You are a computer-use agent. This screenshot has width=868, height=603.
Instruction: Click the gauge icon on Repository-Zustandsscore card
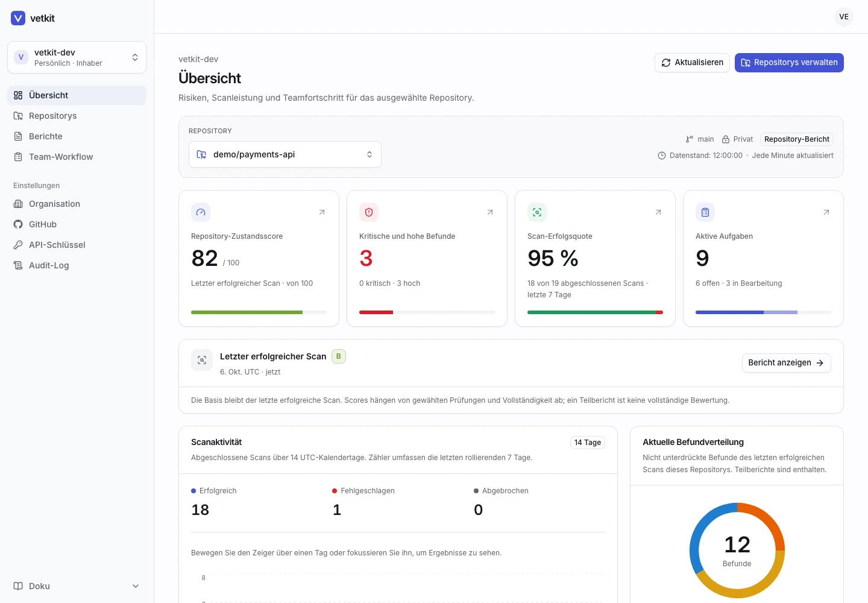tap(201, 212)
